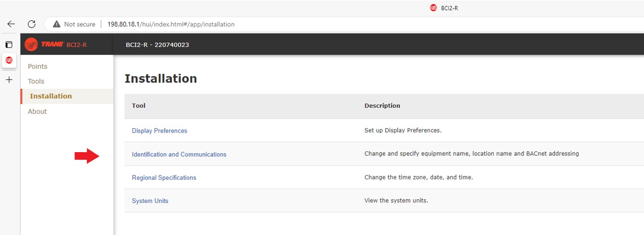644x235 pixels.
Task: Open the Display Preferences link
Action: click(x=159, y=131)
